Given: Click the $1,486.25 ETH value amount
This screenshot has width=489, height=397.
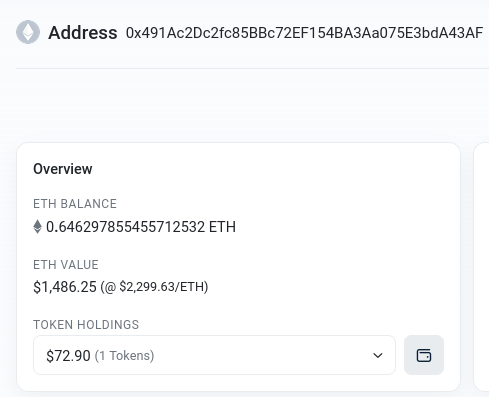Looking at the screenshot, I should [65, 287].
